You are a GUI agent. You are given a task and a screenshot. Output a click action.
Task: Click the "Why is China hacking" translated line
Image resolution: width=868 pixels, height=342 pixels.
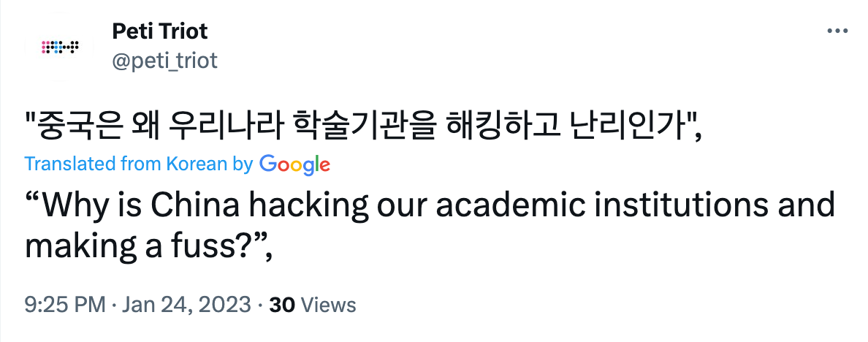coord(430,206)
